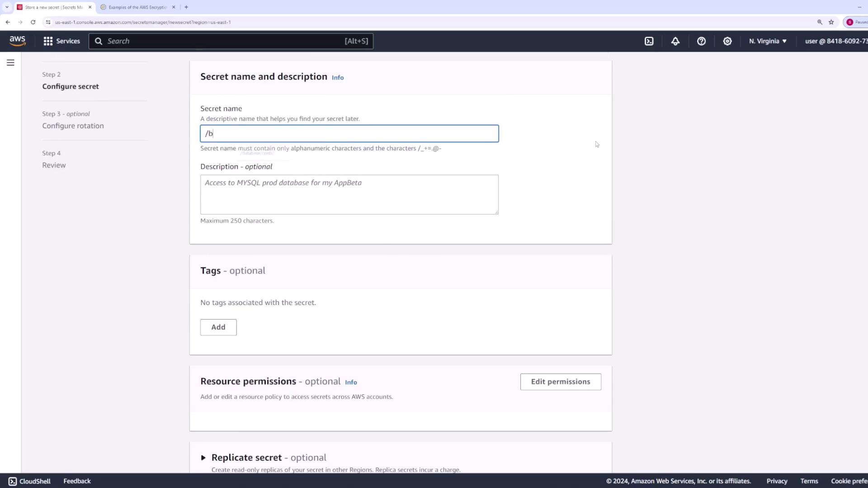Expand the hamburger side navigation
The width and height of the screenshot is (868, 488).
(x=10, y=63)
